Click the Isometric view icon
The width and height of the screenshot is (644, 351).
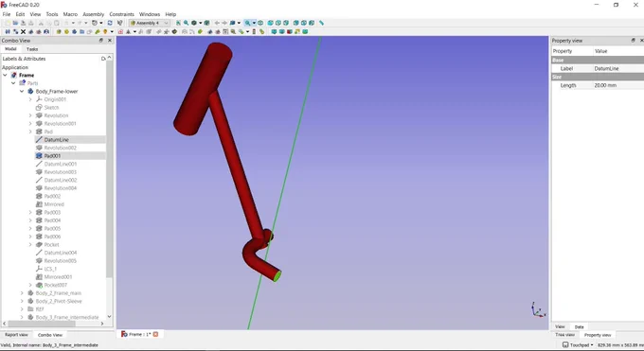click(x=260, y=23)
